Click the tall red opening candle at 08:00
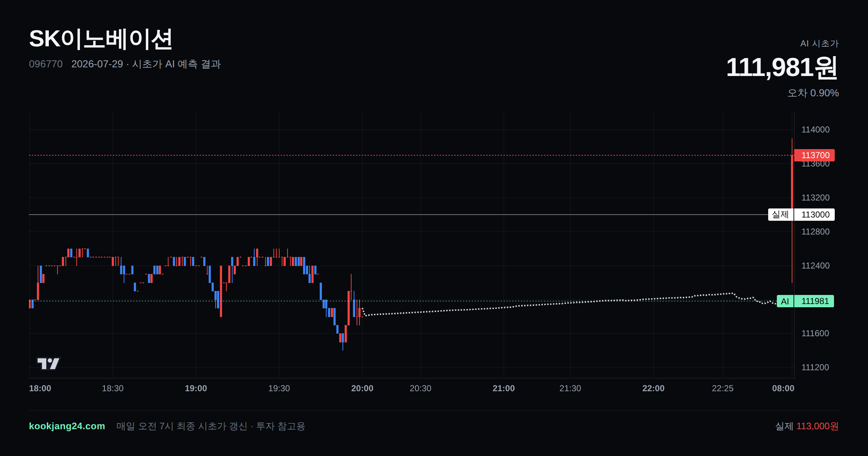Screen dimensions: 868x456 pyautogui.click(x=792, y=211)
